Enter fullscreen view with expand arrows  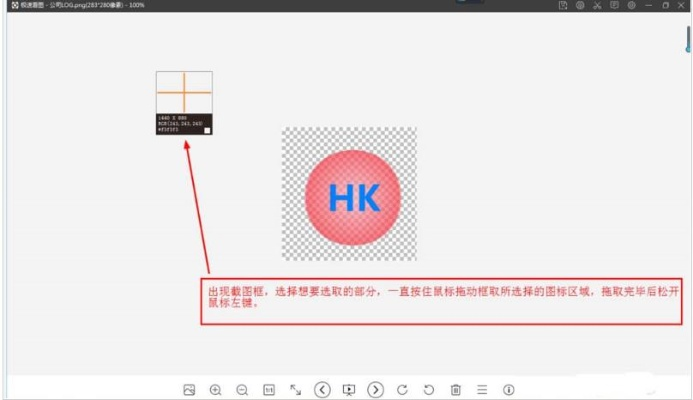click(x=295, y=389)
